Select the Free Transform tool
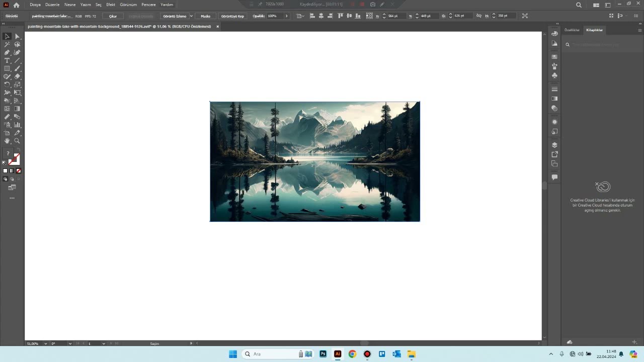This screenshot has width=644, height=362. click(x=17, y=93)
